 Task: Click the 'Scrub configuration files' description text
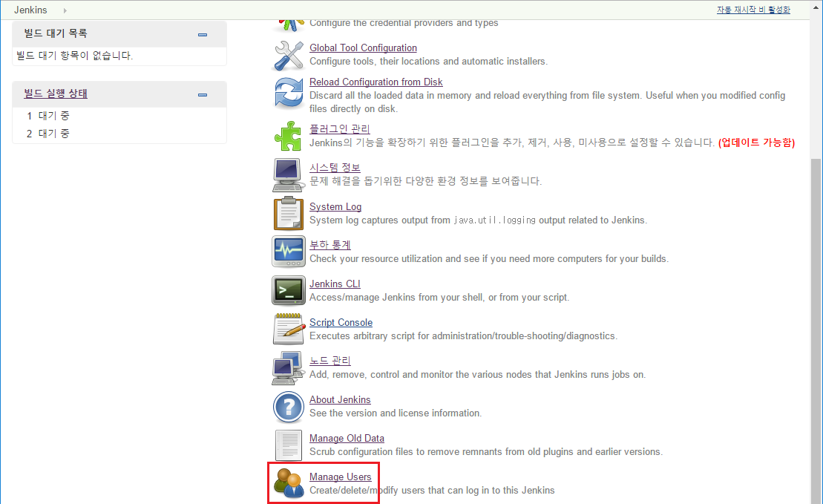[x=486, y=451]
